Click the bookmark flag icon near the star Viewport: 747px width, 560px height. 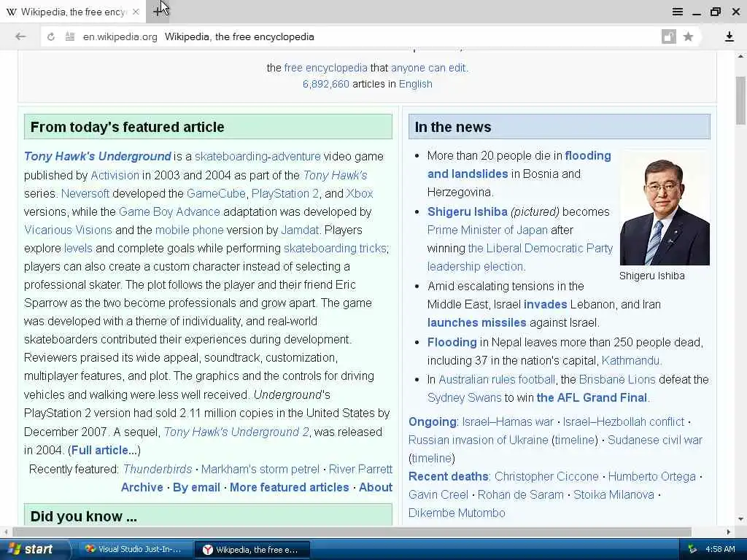669,36
